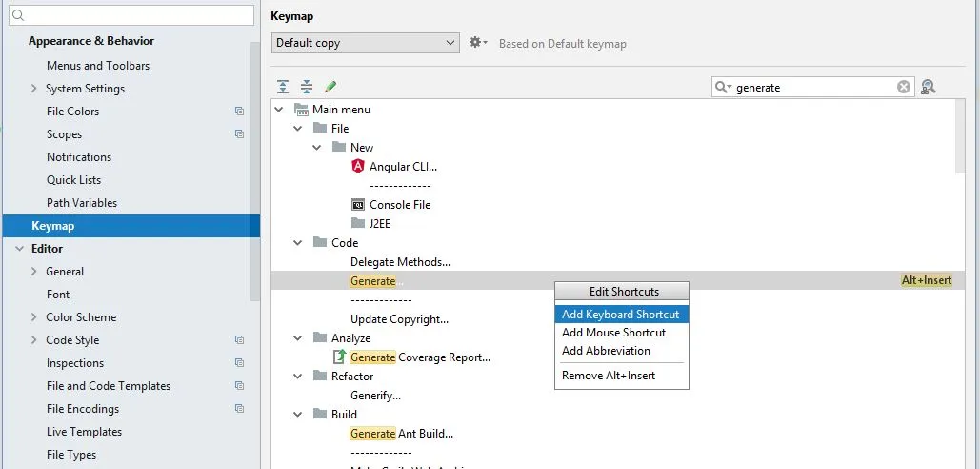This screenshot has height=469, width=980.
Task: Click the pencil edit shortcut icon
Action: point(330,87)
